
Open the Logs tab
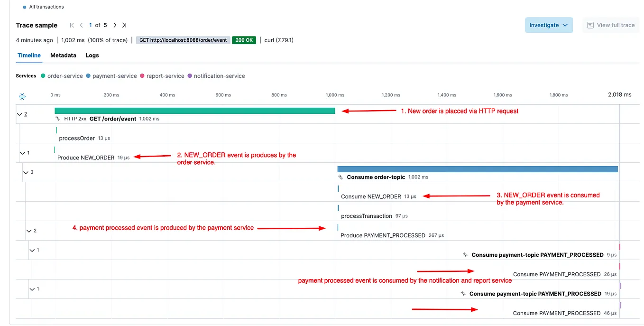(x=92, y=56)
